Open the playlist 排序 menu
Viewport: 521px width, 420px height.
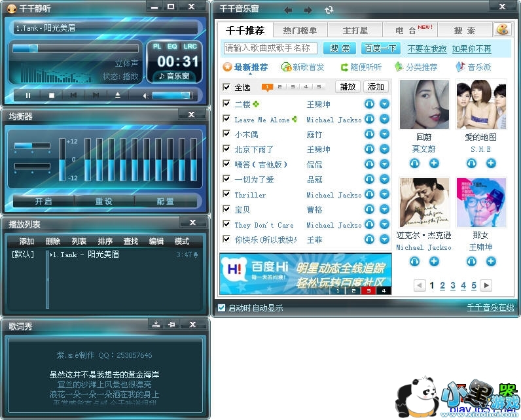coord(105,241)
